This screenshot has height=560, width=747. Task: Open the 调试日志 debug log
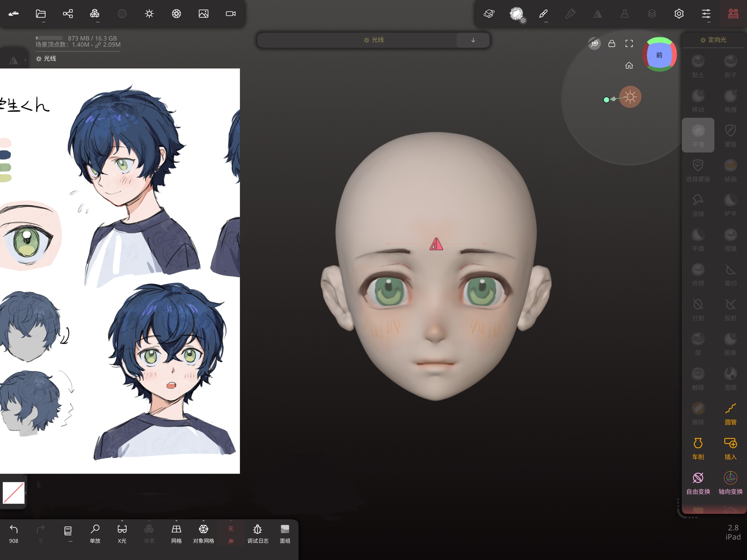click(x=258, y=533)
